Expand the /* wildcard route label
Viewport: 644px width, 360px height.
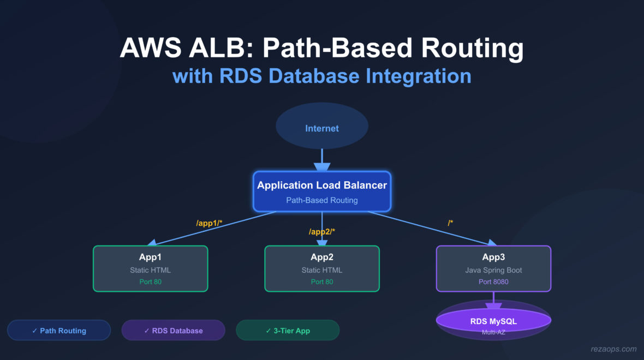click(450, 222)
